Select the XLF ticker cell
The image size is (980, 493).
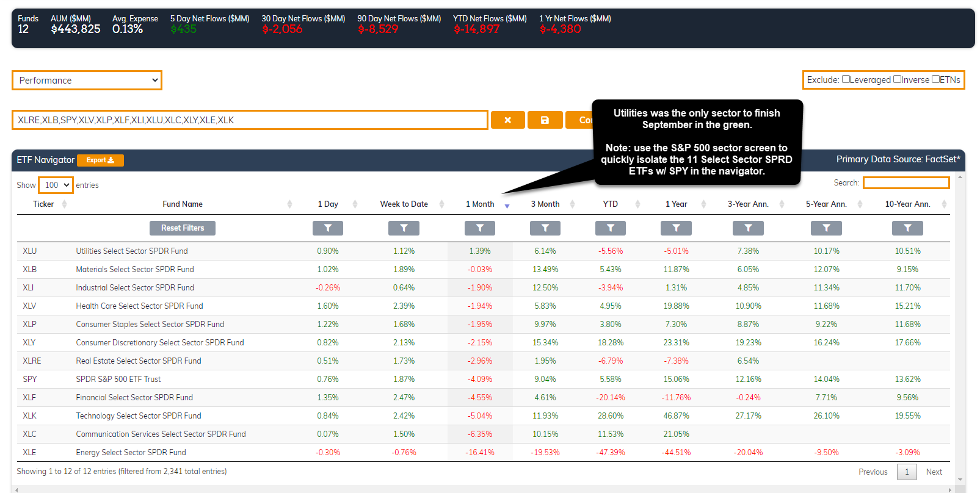pos(29,397)
